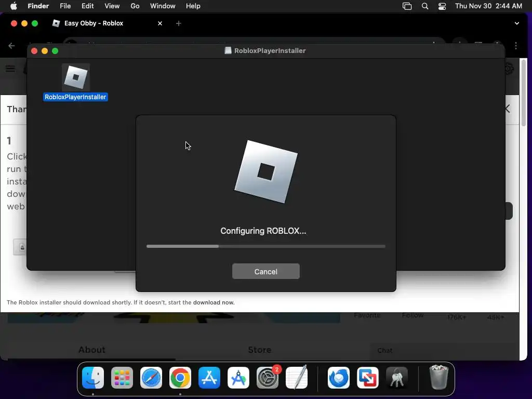Screen dimensions: 532x399
Task: Close the RobloxPlayerInstaller Finder window
Action: click(34, 51)
